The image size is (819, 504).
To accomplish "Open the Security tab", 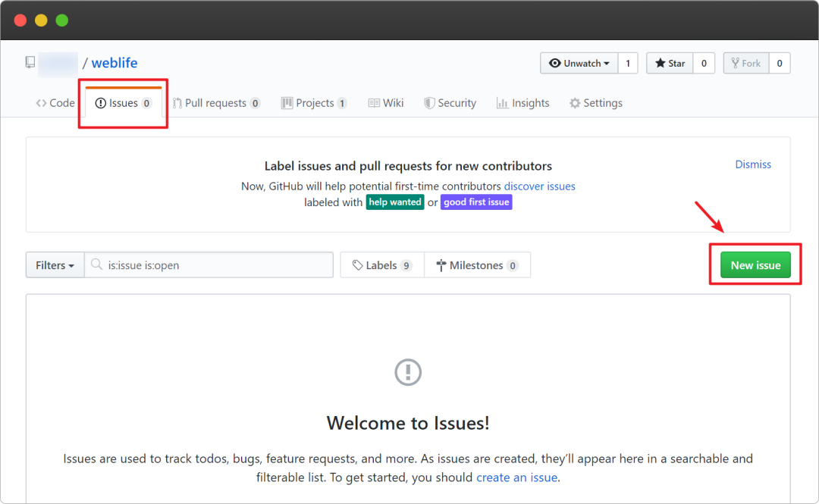I will 450,103.
